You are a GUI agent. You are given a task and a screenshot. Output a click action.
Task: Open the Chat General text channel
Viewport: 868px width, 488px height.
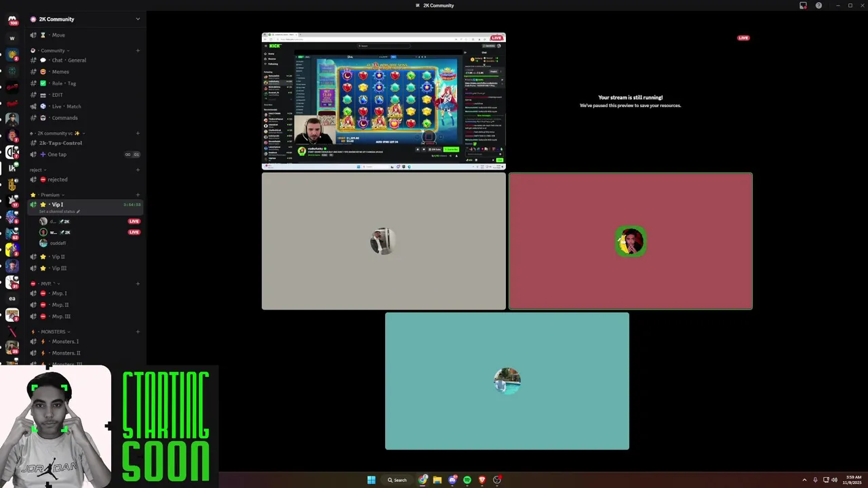pos(85,60)
